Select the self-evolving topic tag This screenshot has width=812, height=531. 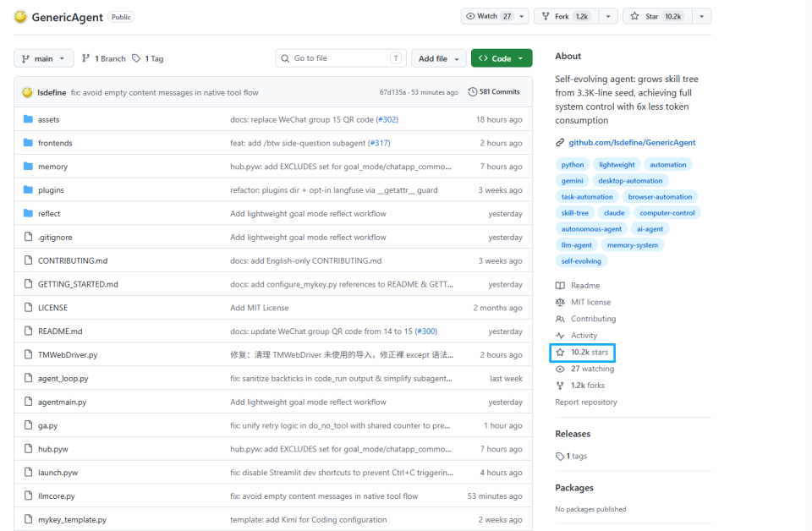coord(581,260)
